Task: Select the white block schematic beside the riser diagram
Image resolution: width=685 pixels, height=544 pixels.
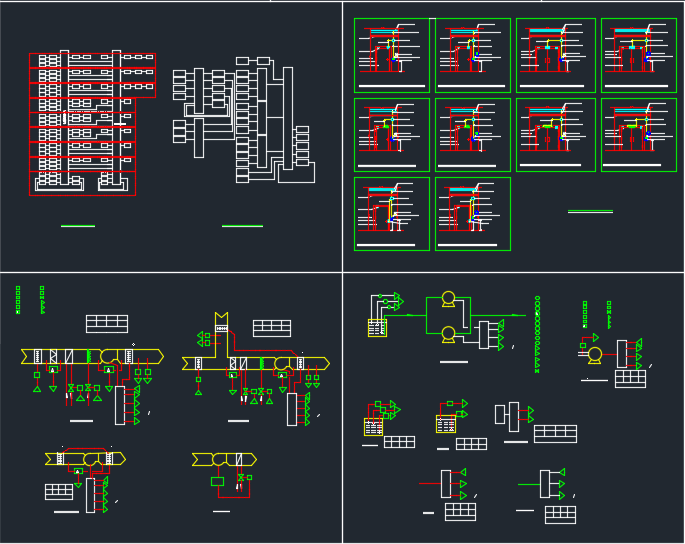Action: (x=244, y=120)
